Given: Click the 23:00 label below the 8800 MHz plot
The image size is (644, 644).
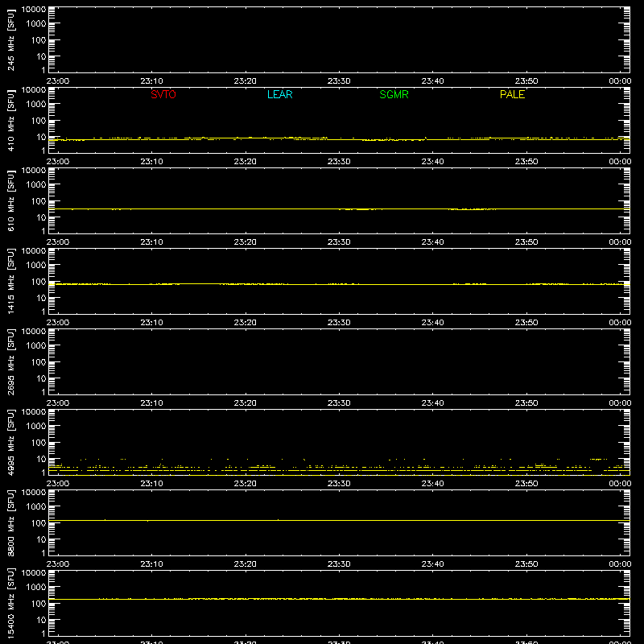Looking at the screenshot, I should [58, 564].
